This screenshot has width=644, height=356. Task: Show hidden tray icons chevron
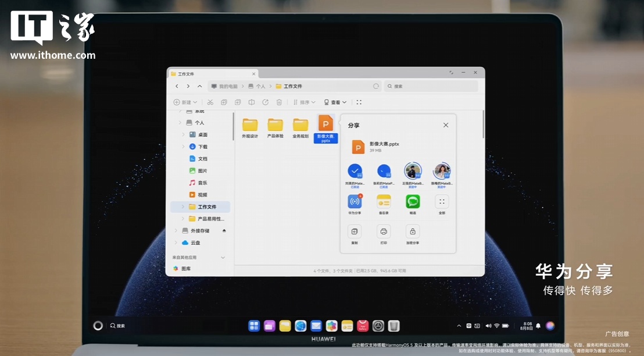(x=459, y=326)
